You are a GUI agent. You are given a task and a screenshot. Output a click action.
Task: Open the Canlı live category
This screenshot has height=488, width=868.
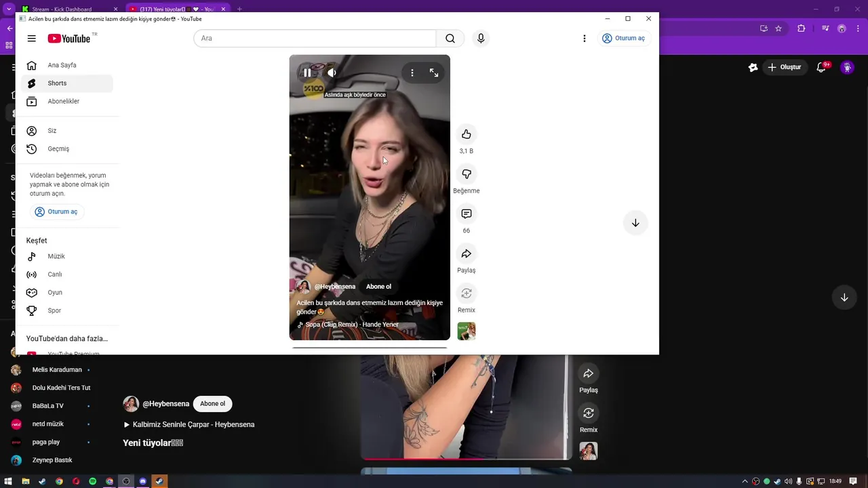66,274
